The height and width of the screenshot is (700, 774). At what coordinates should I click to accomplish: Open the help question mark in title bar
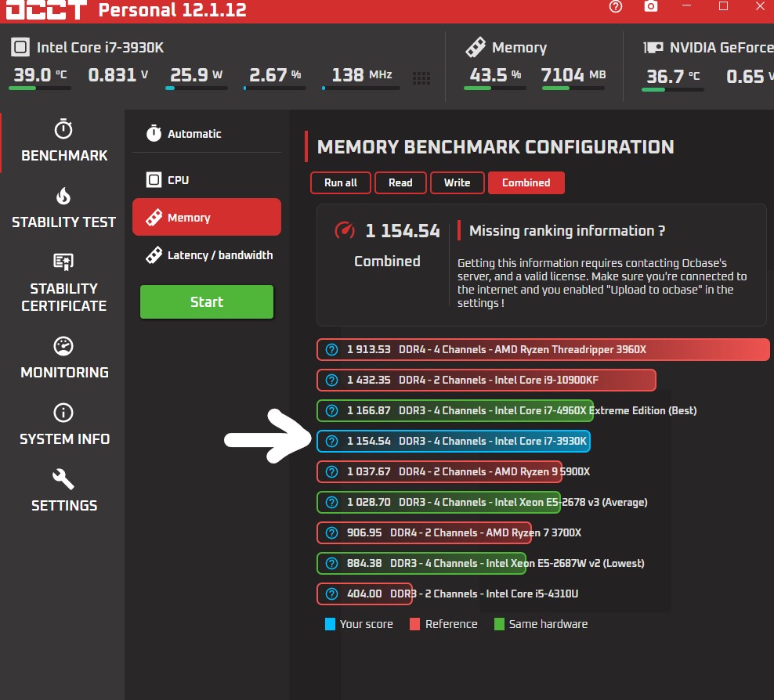click(x=616, y=6)
